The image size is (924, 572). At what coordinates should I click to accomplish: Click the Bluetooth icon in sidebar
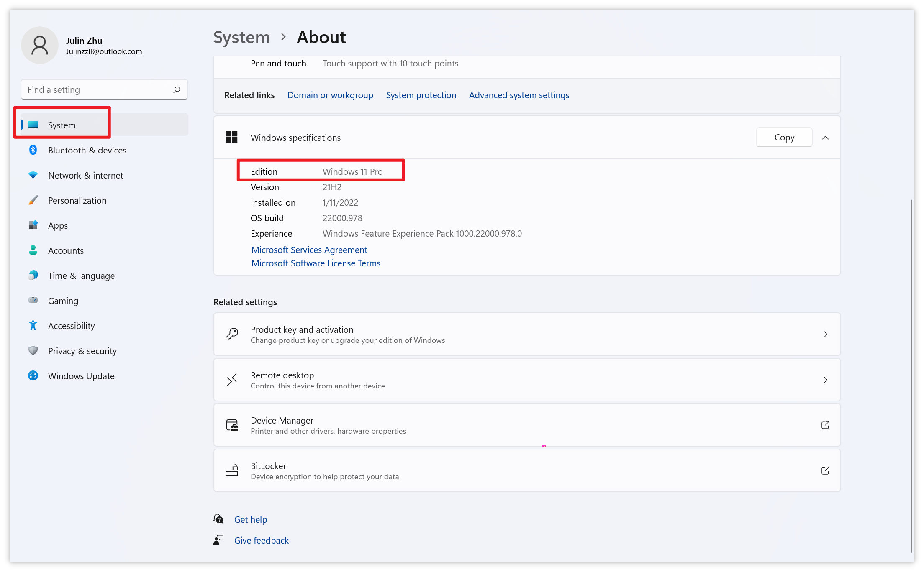[x=33, y=150]
